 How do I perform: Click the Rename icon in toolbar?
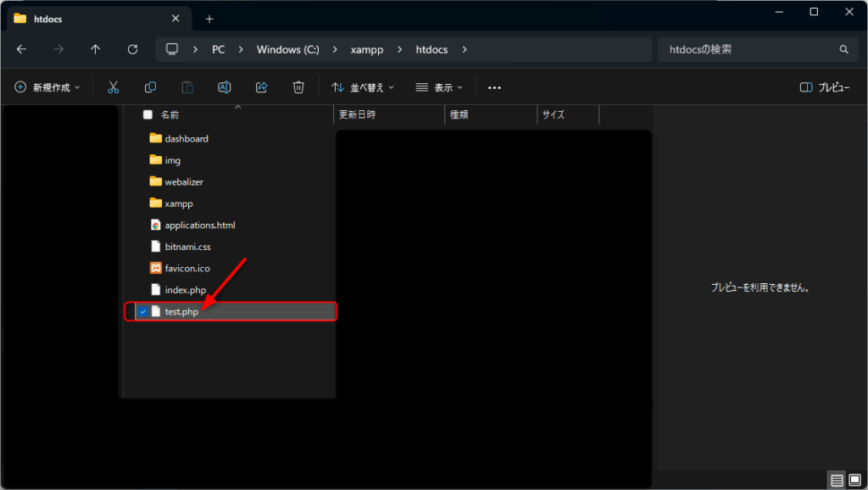coord(224,87)
